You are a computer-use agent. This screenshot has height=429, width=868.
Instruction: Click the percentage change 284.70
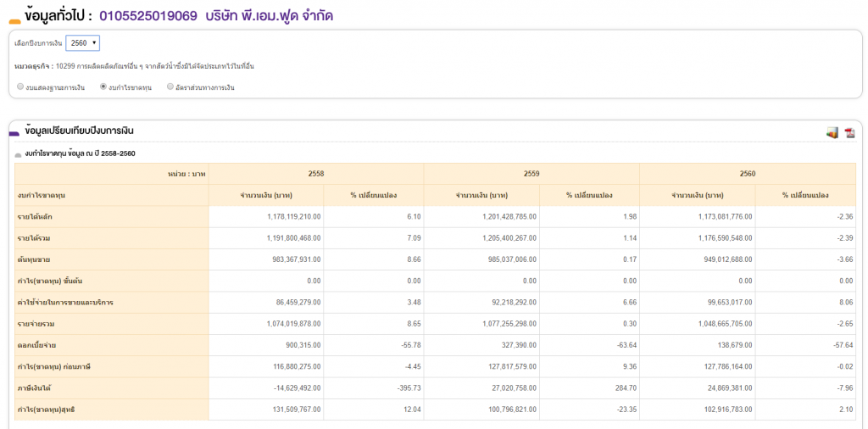pyautogui.click(x=627, y=388)
